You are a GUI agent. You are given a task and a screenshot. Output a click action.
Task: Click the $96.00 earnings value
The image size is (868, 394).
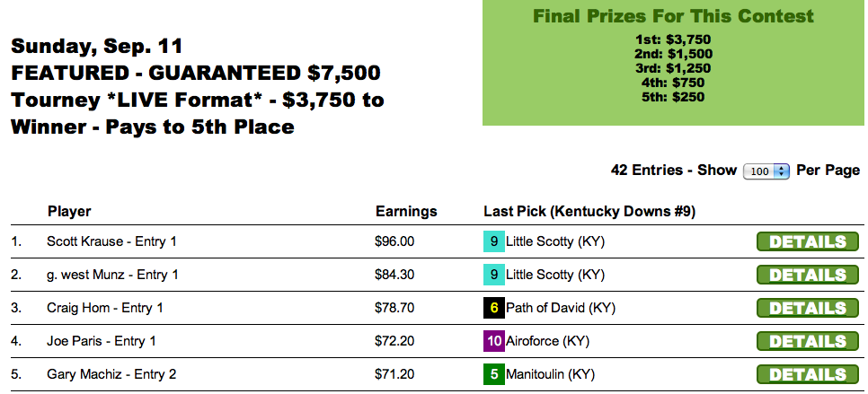[x=394, y=241]
